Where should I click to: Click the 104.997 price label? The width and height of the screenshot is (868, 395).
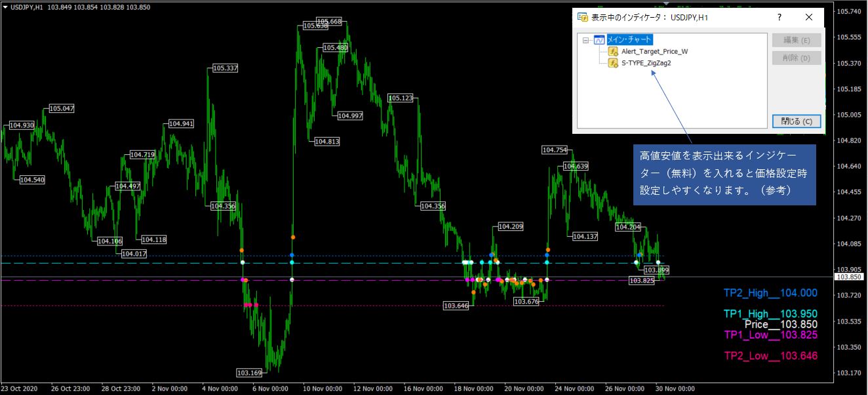350,115
